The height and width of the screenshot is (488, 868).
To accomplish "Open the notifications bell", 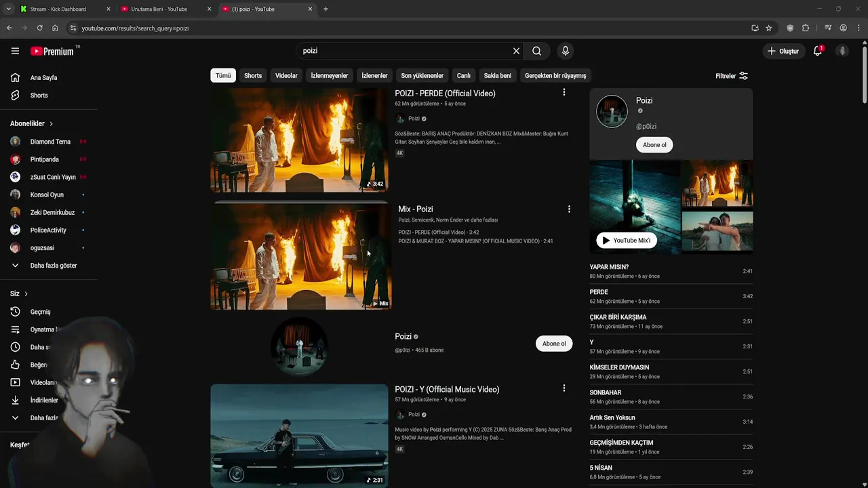I will [x=818, y=51].
